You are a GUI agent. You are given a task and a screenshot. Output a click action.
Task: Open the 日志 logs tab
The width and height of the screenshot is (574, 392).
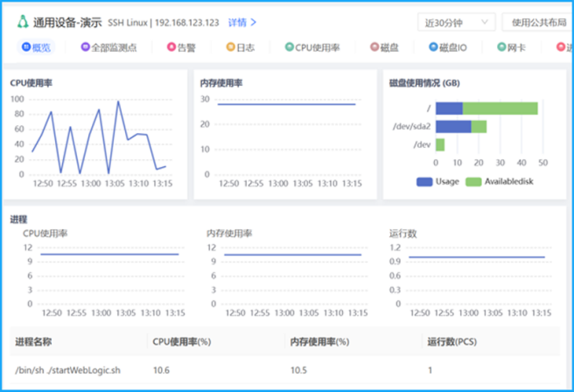(x=241, y=47)
